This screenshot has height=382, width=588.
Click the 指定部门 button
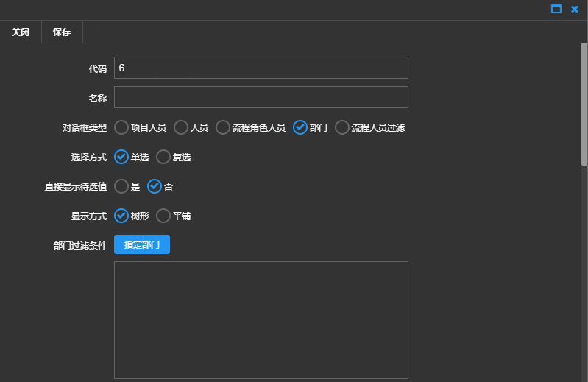(x=142, y=245)
